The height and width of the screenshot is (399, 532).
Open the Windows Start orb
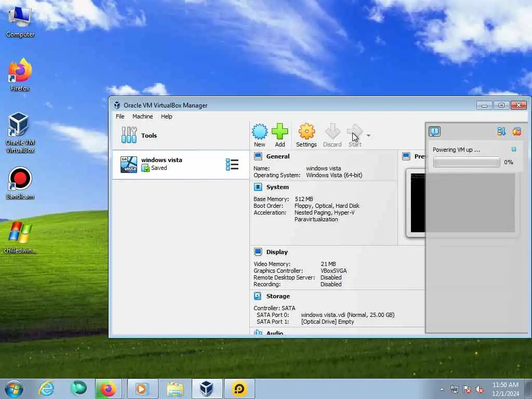14,389
